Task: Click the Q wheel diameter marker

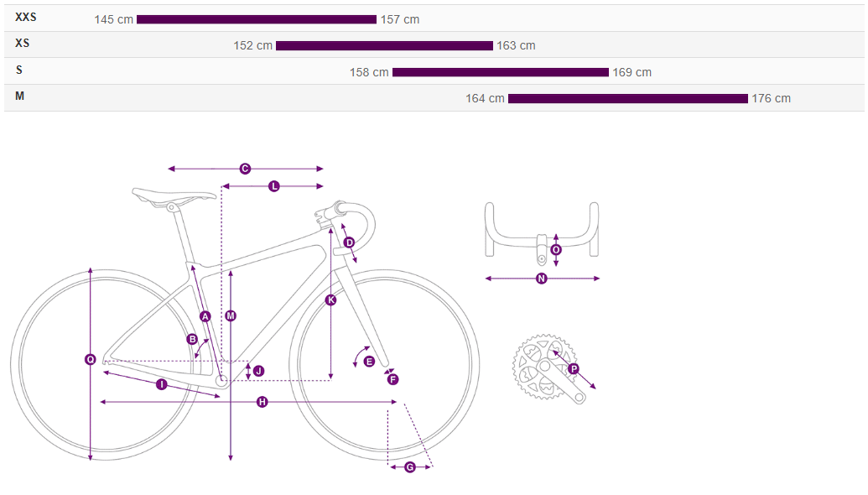Action: (x=91, y=360)
